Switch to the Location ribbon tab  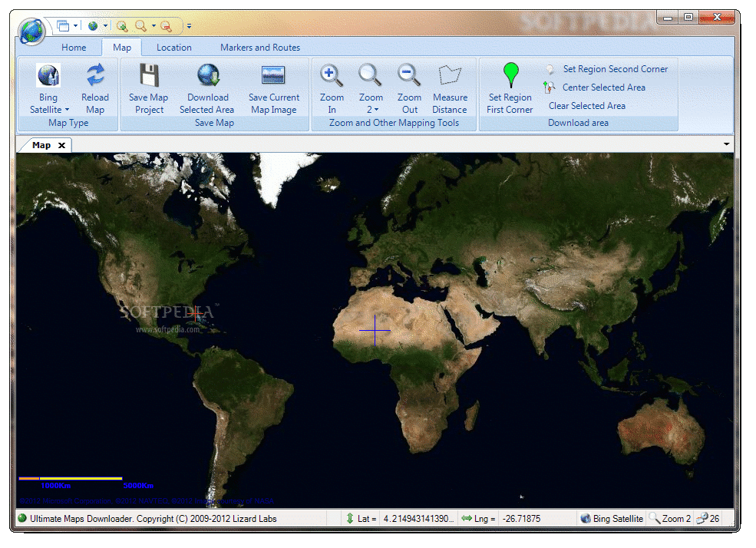point(173,47)
